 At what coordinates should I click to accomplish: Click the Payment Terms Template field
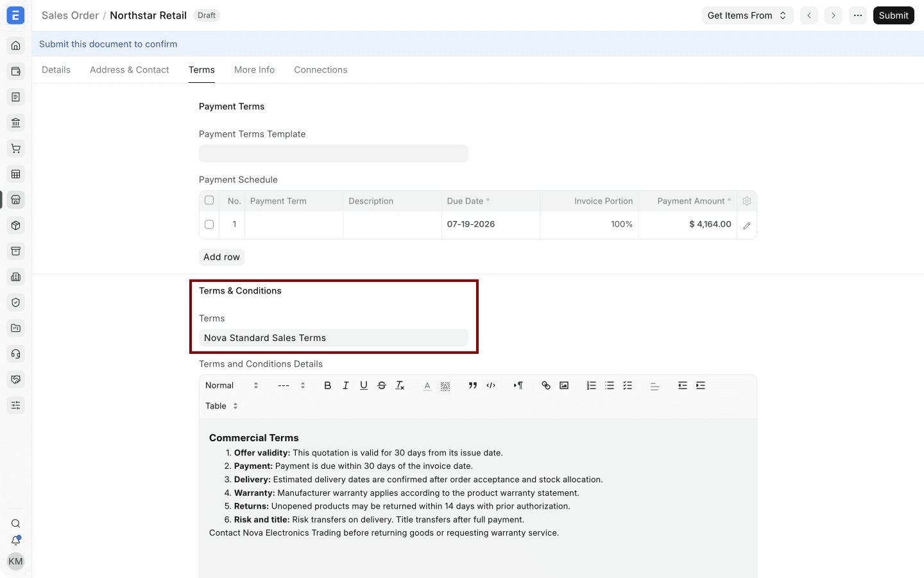point(334,153)
